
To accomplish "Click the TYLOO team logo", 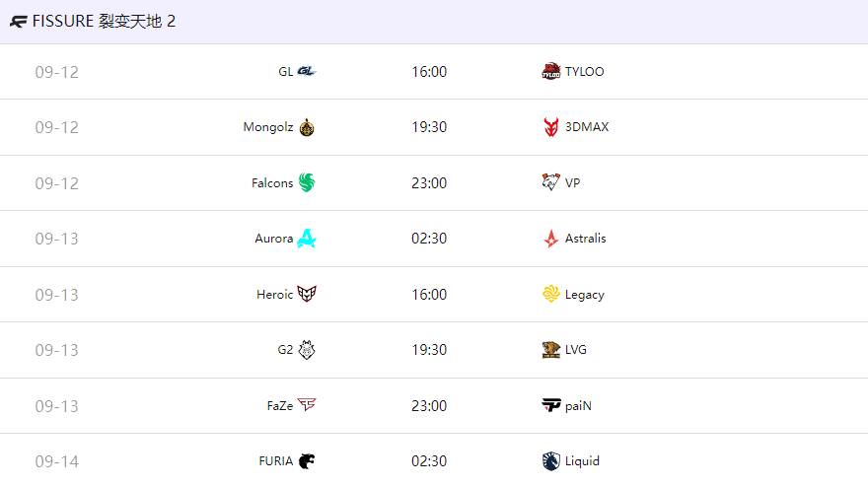I will 550,71.
